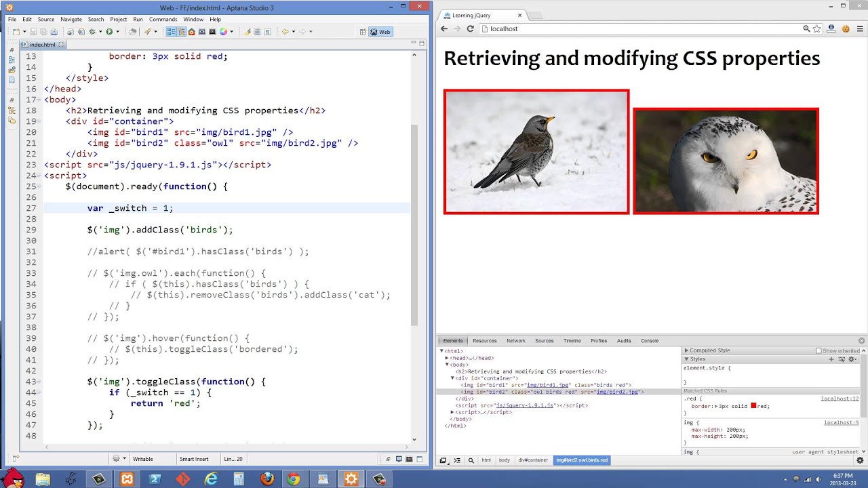This screenshot has height=488, width=868.
Task: Open DevTools settings gear at bottom right
Action: (x=859, y=460)
